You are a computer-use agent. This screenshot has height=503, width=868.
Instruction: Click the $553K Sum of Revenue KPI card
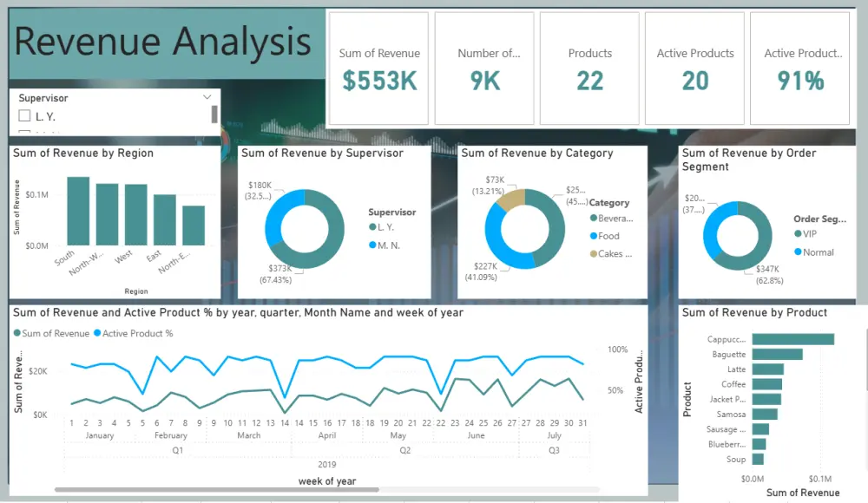point(379,67)
